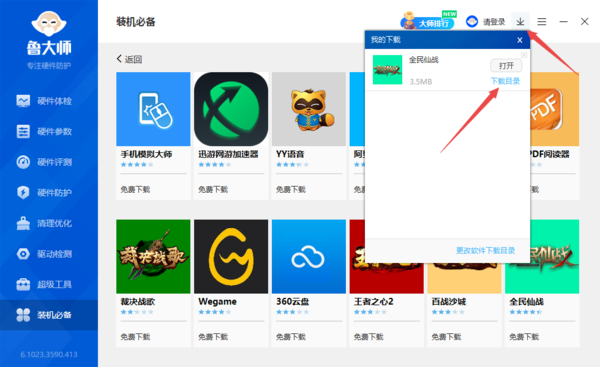600x367 pixels.
Task: Click 免费下载 under 全民仙战 tile
Action: 524,337
